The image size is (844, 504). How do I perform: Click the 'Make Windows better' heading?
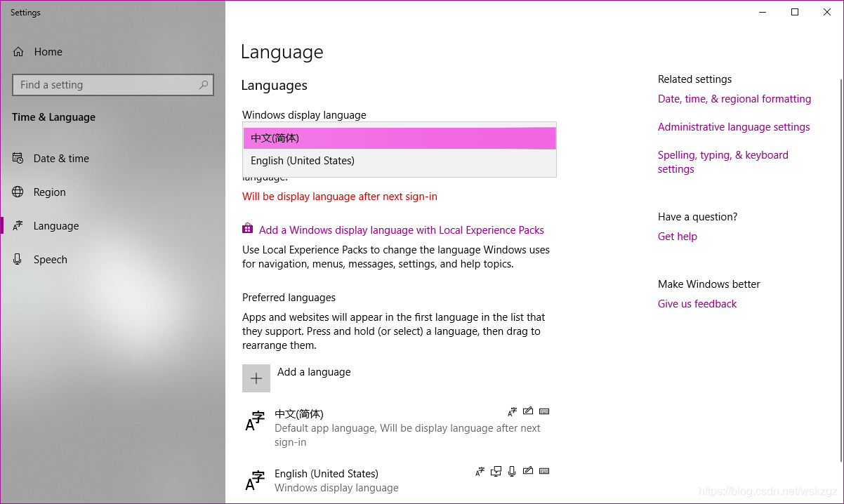(x=709, y=284)
